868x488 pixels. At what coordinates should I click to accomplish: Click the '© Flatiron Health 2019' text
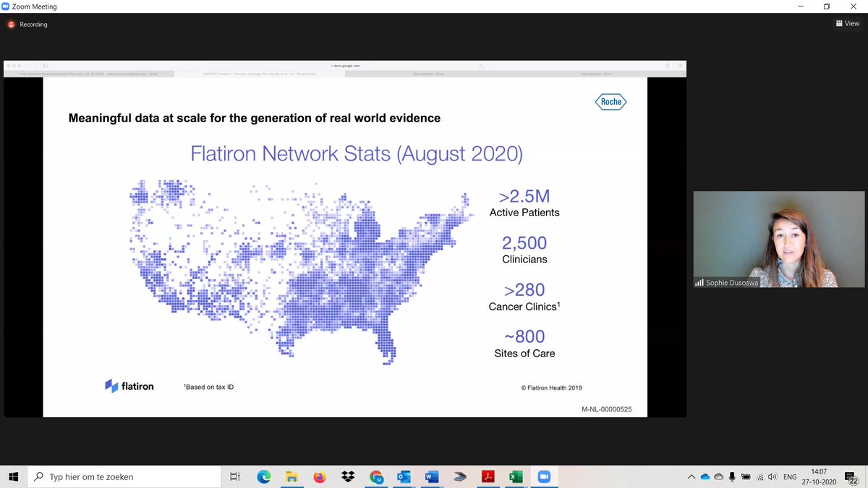551,388
